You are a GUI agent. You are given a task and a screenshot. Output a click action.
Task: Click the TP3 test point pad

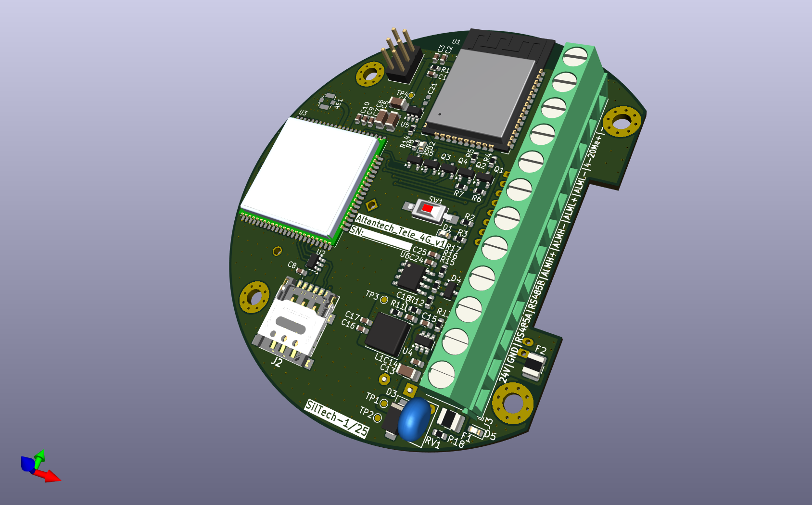tap(384, 300)
